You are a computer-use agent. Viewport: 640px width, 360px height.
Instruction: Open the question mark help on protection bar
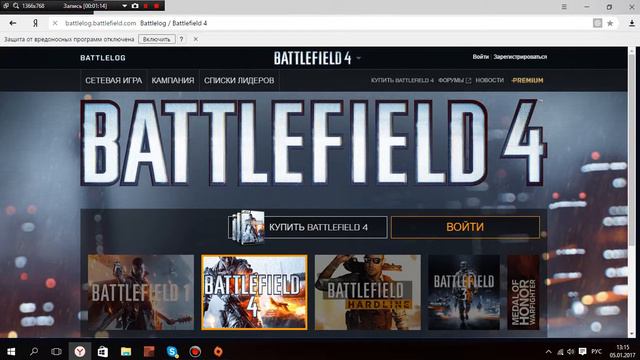click(x=181, y=39)
